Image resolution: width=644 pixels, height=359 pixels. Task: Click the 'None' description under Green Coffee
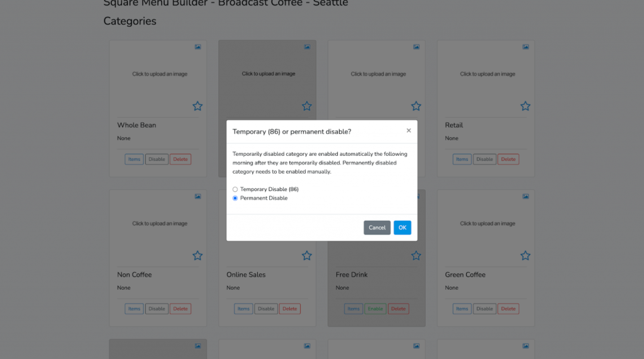[x=452, y=288]
